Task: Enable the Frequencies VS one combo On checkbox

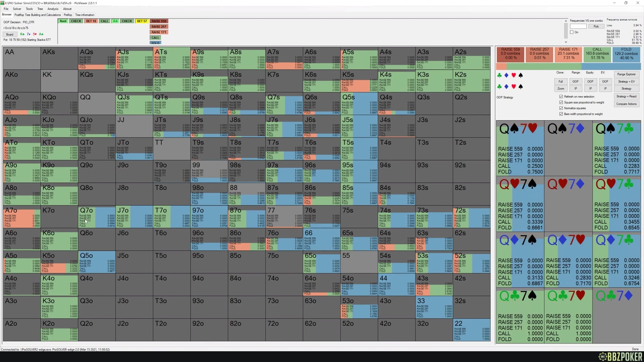Action: pyautogui.click(x=572, y=32)
